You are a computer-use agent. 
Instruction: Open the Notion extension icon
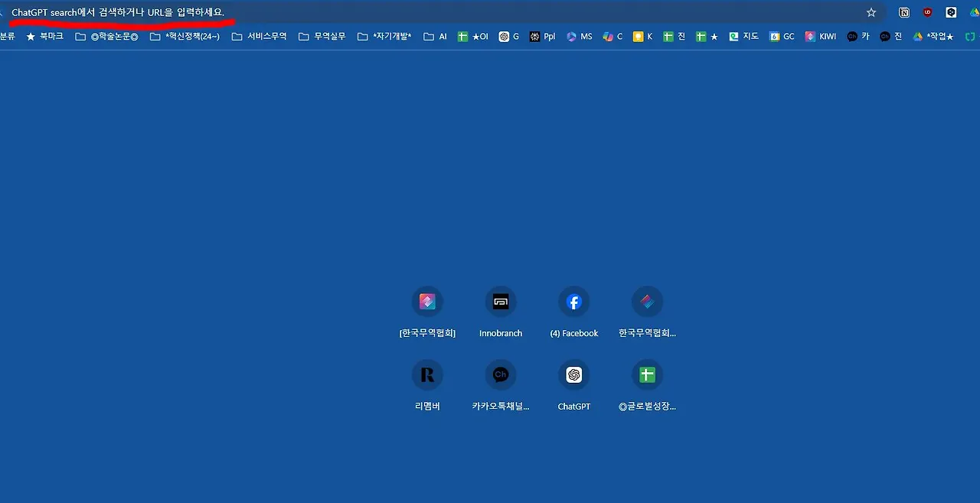pos(904,12)
